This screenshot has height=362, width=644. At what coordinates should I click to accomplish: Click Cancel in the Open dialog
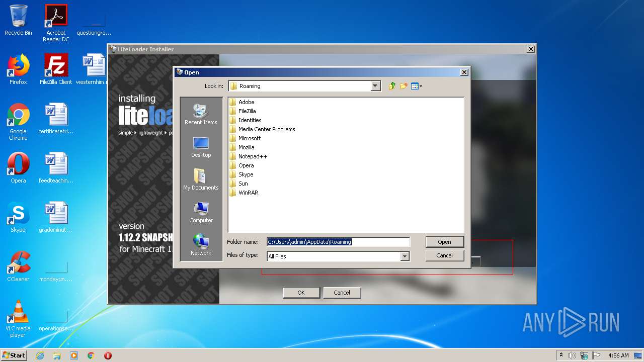444,255
